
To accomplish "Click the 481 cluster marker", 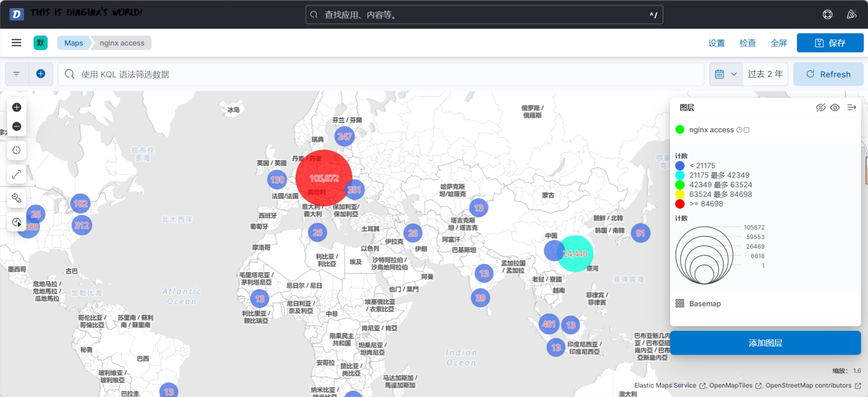I will click(548, 324).
